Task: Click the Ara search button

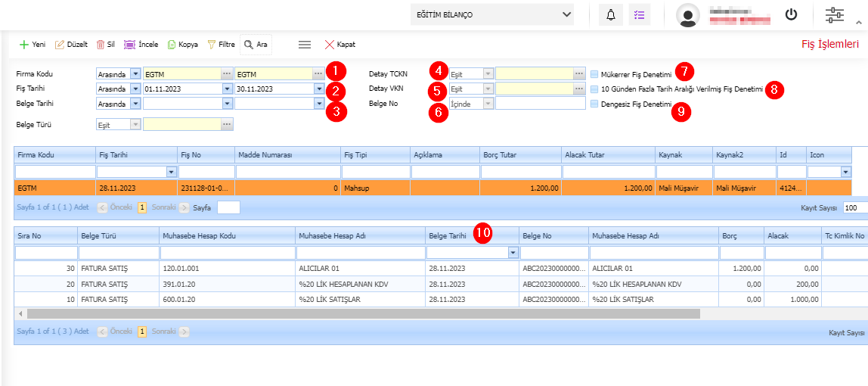Action: coord(256,45)
